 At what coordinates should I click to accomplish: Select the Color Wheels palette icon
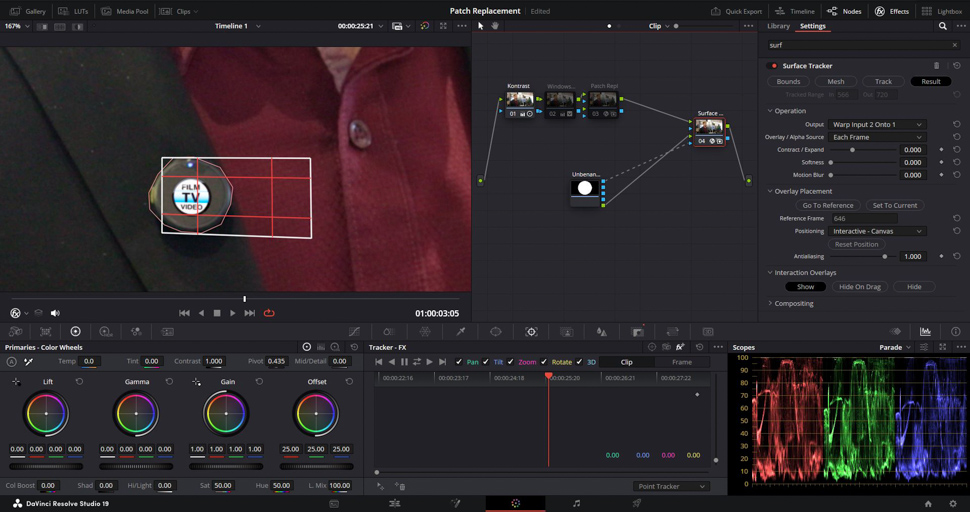[75, 331]
